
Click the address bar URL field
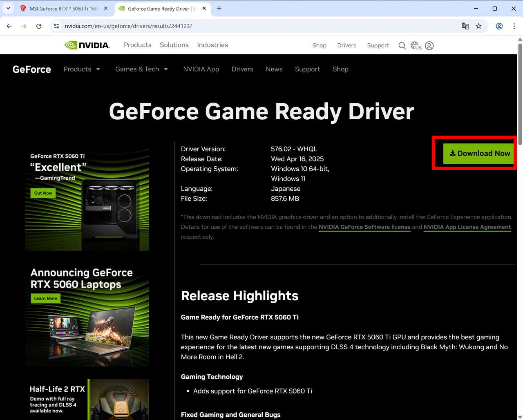pyautogui.click(x=261, y=26)
